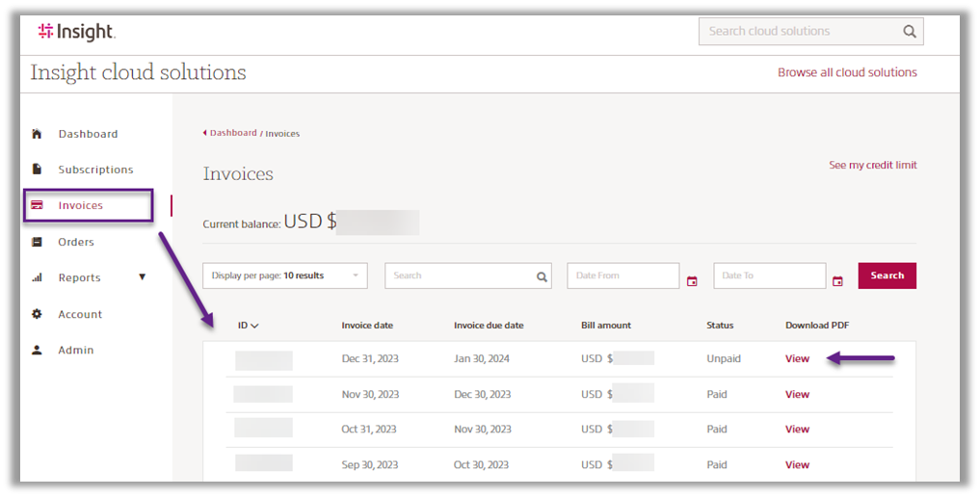Screen dimensions: 980x497
Task: Sort by the ID column chevron
Action: 254,326
